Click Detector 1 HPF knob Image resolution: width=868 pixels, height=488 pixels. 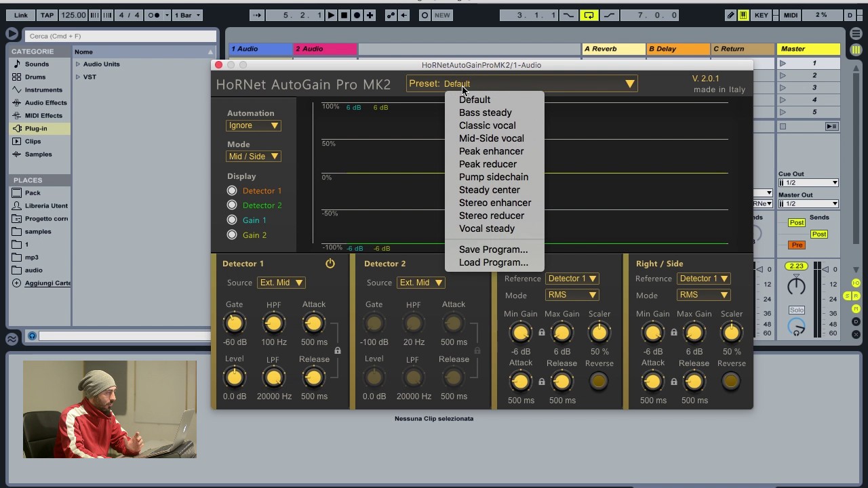tap(273, 323)
